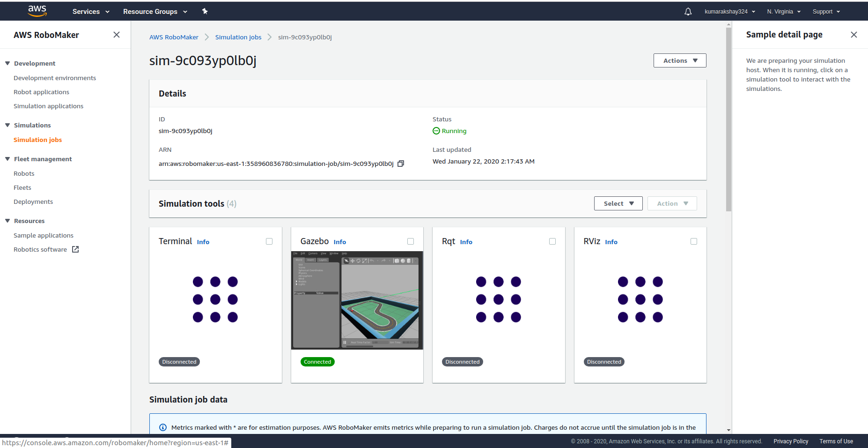
Task: Open the Services menu
Action: [91, 12]
